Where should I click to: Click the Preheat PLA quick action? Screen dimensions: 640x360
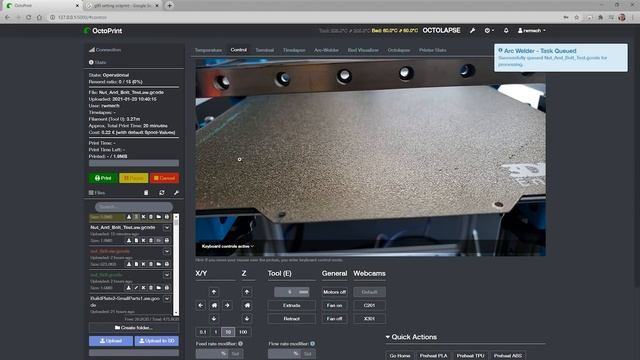(433, 356)
